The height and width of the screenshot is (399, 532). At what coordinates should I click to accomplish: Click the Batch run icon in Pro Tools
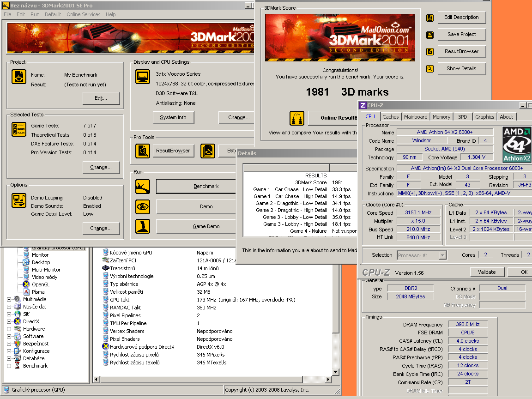point(208,151)
